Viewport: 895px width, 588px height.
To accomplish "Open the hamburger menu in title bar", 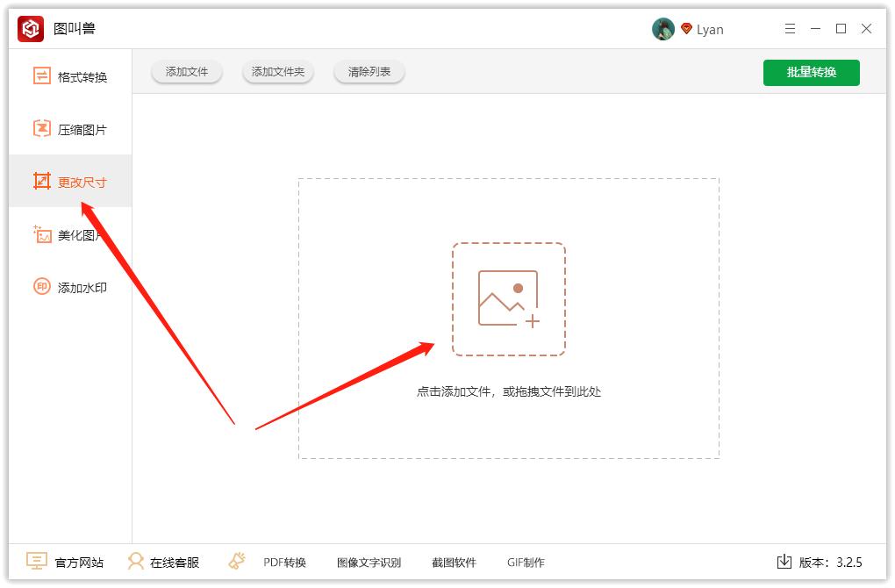I will click(x=790, y=29).
